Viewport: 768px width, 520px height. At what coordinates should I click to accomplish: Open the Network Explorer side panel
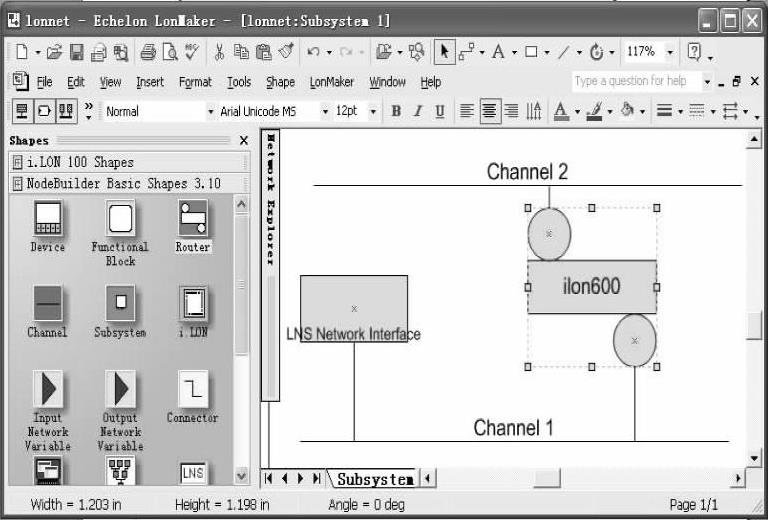(x=270, y=264)
